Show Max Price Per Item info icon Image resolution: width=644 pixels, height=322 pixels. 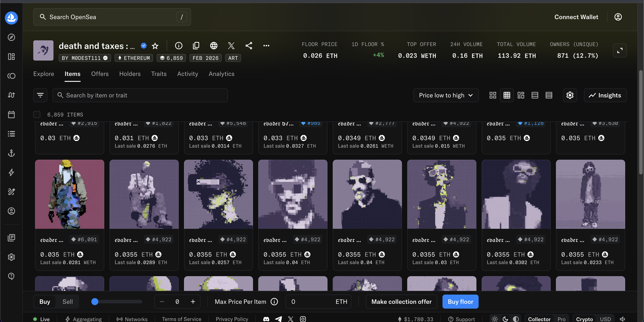[274, 301]
